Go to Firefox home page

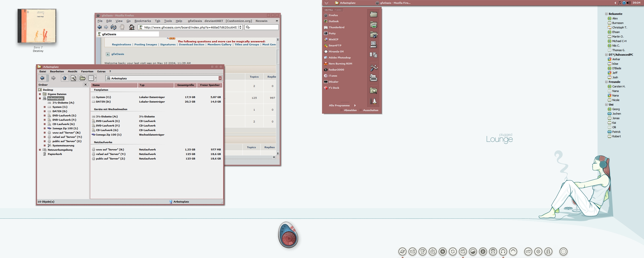tap(132, 27)
